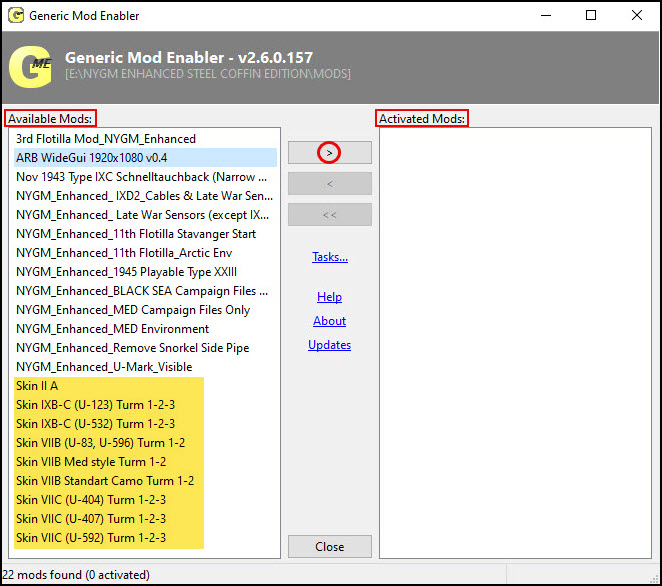
Task: Open the Help link
Action: [329, 297]
